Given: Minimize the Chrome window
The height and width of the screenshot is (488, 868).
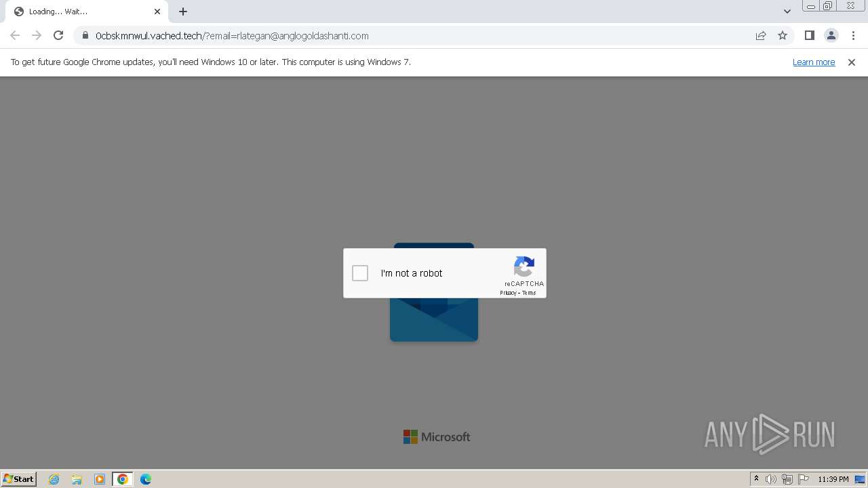Looking at the screenshot, I should click(811, 6).
